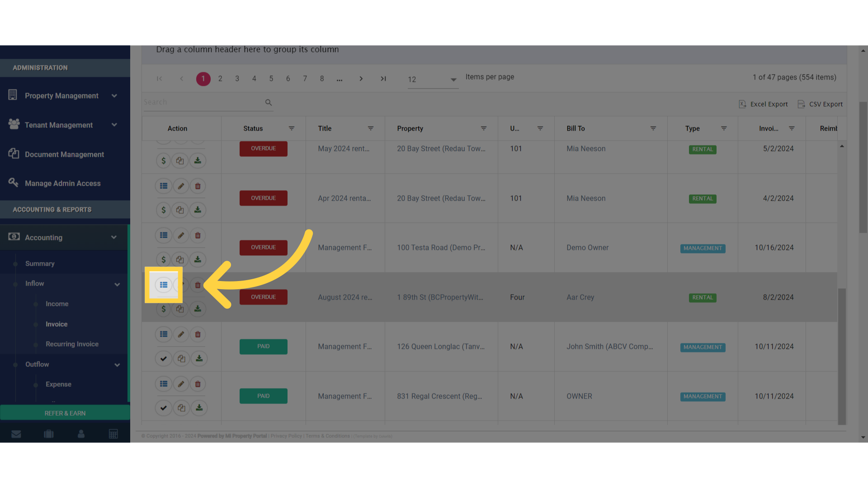Select the calculator icon at the sidebar bottom
The height and width of the screenshot is (488, 868).
113,434
